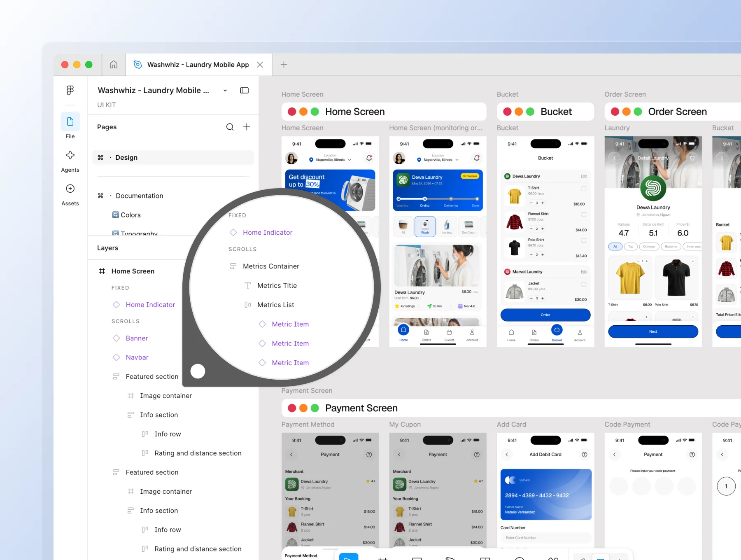Viewport: 741px width, 560px height.
Task: Search pages with the magnifier icon
Action: click(230, 127)
